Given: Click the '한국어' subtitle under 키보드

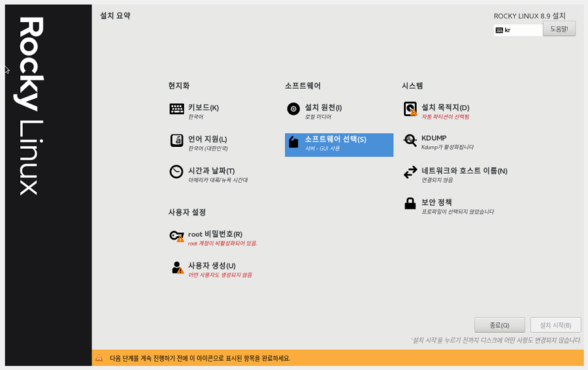Looking at the screenshot, I should pyautogui.click(x=195, y=117).
